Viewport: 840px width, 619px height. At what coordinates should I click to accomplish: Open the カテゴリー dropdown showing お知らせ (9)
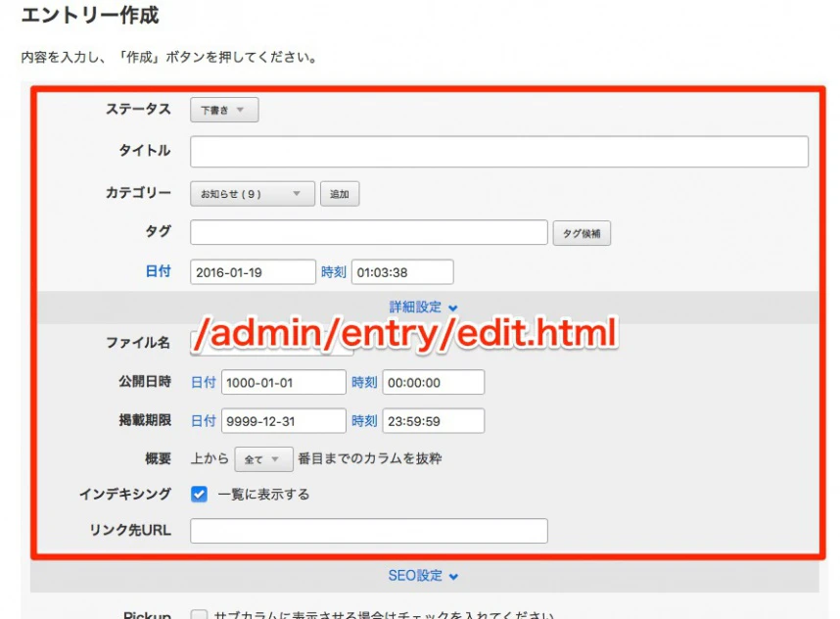253,194
